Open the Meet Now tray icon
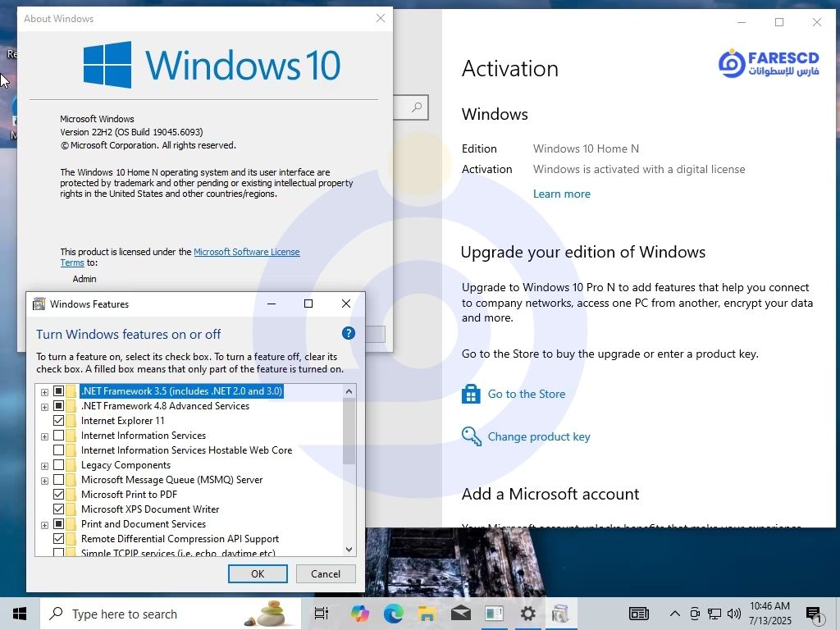The height and width of the screenshot is (630, 840). click(x=695, y=614)
